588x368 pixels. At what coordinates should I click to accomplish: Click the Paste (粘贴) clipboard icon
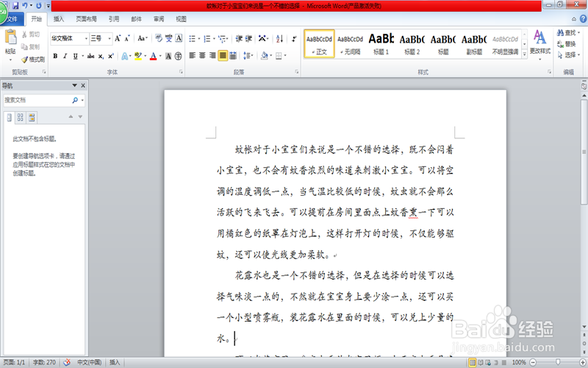click(x=10, y=38)
